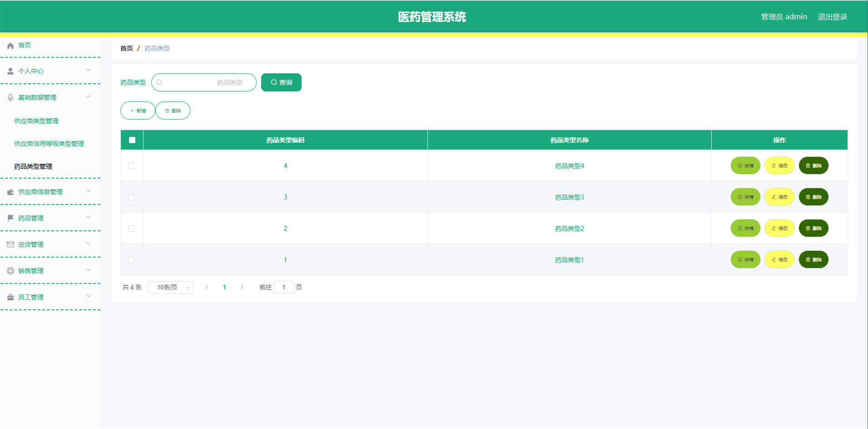
Task: Delete the 药品类型4 row
Action: point(813,166)
